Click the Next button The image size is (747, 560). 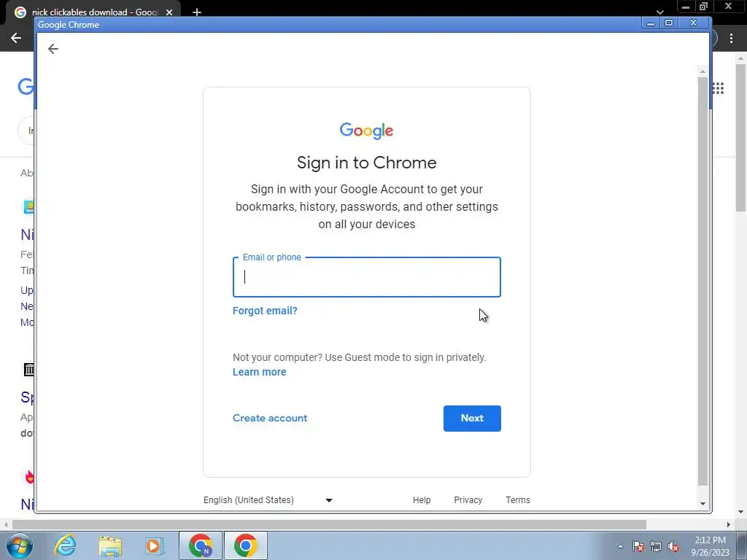[x=472, y=418]
